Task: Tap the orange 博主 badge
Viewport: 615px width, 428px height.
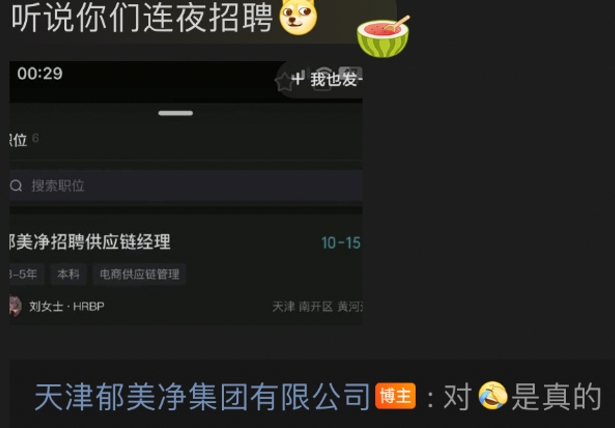Action: click(395, 396)
